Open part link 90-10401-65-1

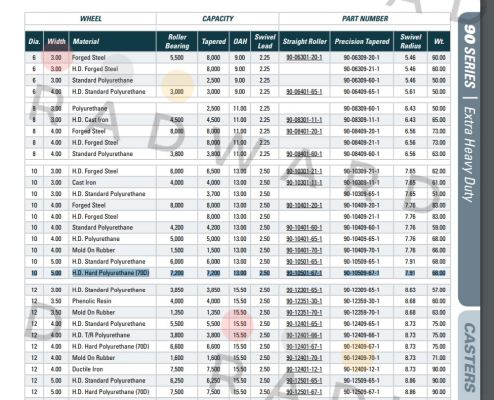pos(304,239)
